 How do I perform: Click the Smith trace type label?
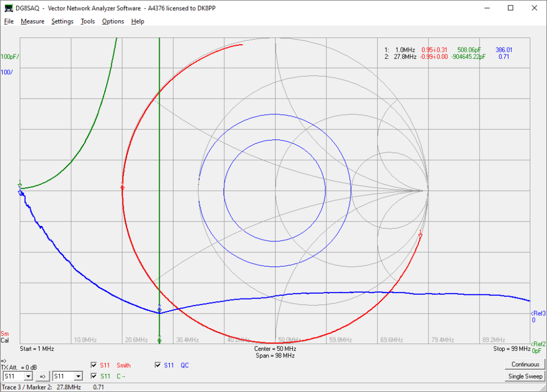click(x=123, y=365)
